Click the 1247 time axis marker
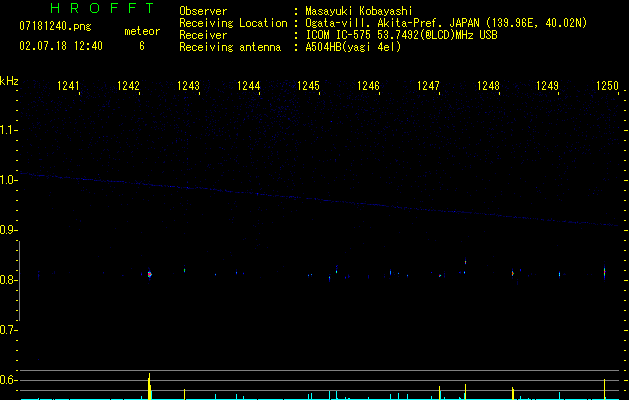Image resolution: width=629 pixels, height=400 pixels. pyautogui.click(x=428, y=86)
